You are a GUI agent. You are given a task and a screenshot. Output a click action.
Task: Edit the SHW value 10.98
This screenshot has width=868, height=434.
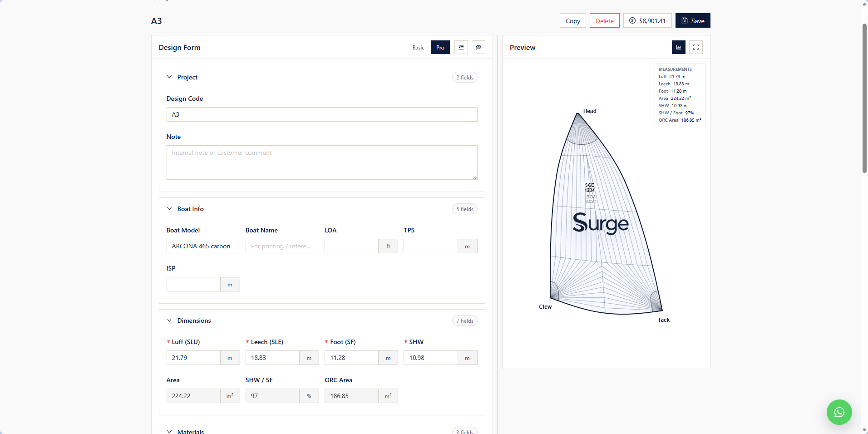430,358
